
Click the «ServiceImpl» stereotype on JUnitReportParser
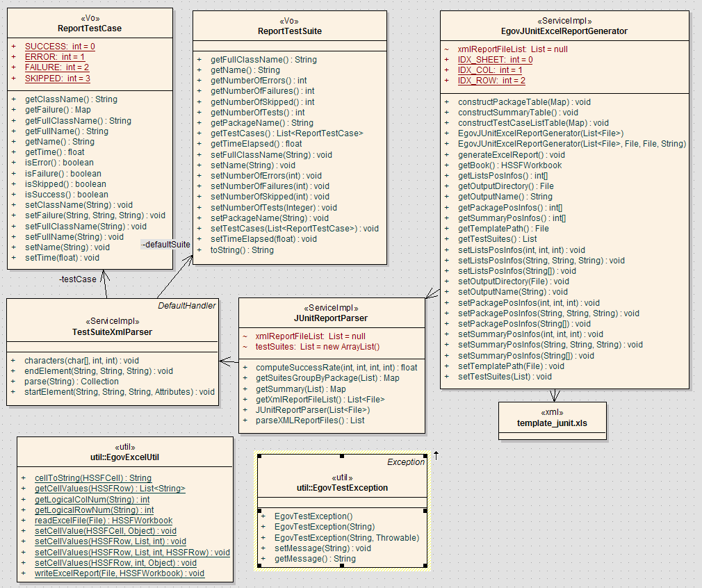tap(332, 307)
